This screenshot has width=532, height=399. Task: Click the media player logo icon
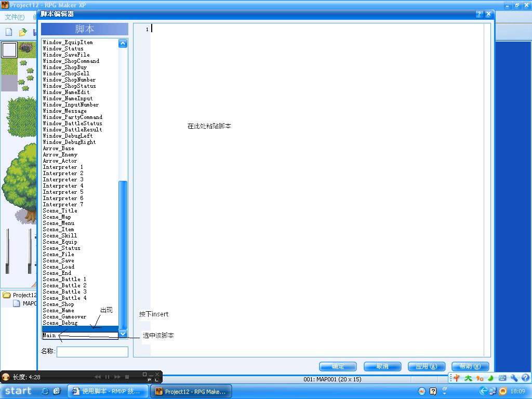pos(5,377)
